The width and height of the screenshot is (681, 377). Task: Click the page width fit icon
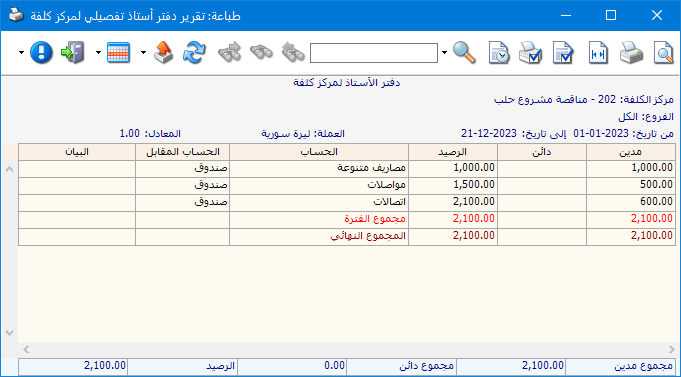[x=598, y=53]
